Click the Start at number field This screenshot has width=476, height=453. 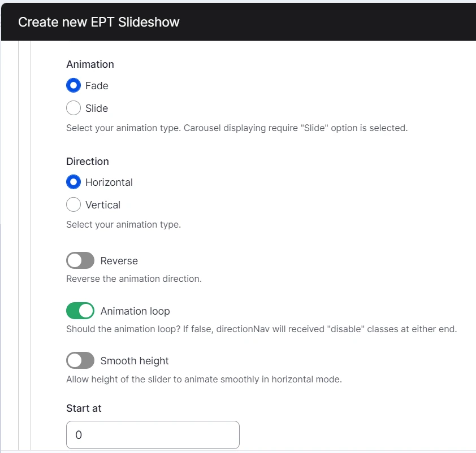pyautogui.click(x=153, y=435)
